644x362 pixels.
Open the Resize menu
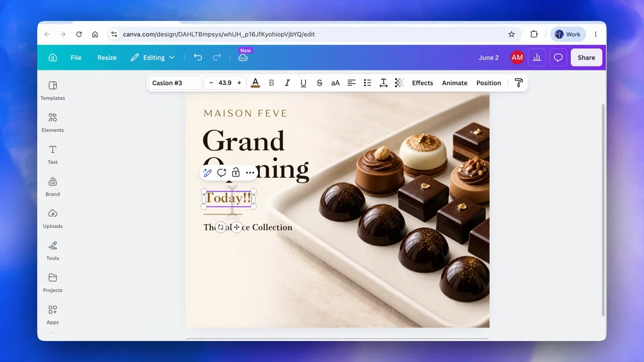pos(107,57)
